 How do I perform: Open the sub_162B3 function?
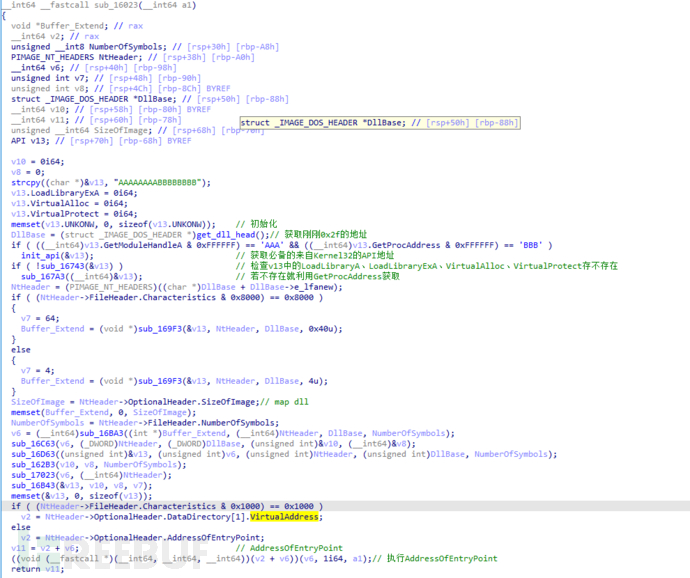click(33, 465)
